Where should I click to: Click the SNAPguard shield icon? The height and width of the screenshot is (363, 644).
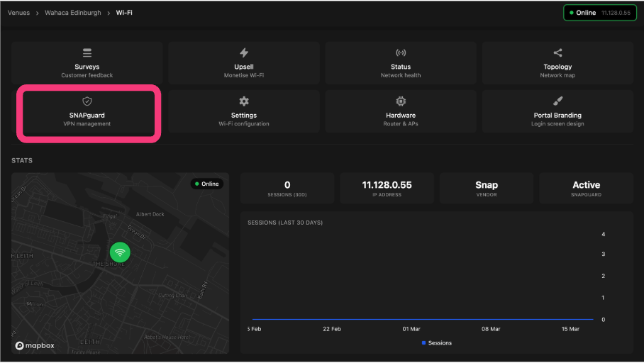(87, 101)
